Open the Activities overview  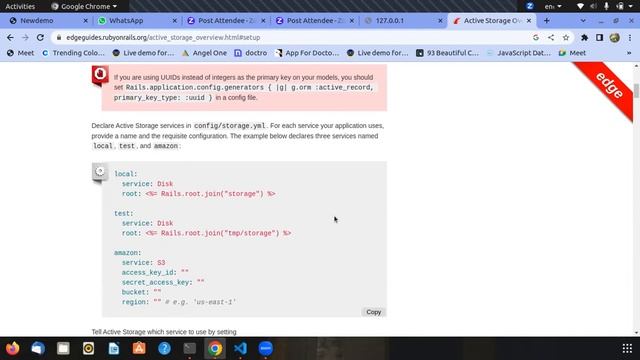[x=20, y=6]
